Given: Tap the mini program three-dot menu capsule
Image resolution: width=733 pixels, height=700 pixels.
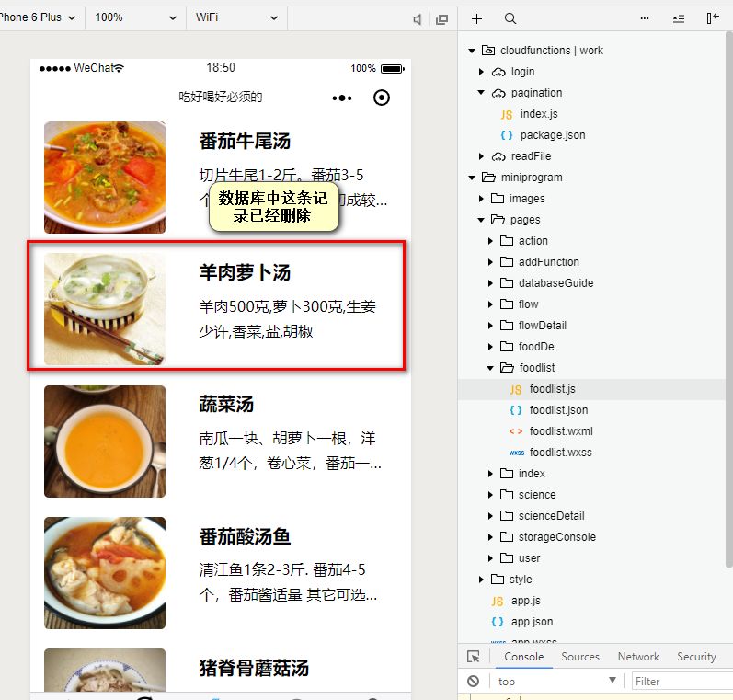Looking at the screenshot, I should point(342,98).
